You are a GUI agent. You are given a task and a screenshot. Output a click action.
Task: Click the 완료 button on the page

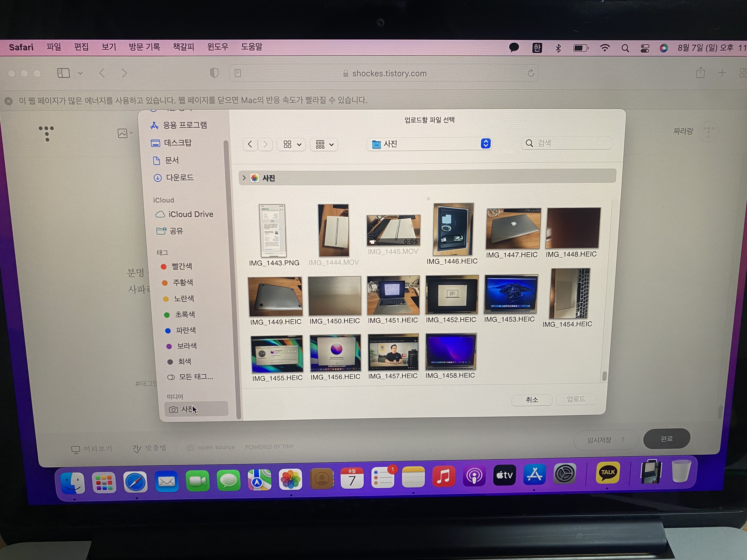point(667,439)
